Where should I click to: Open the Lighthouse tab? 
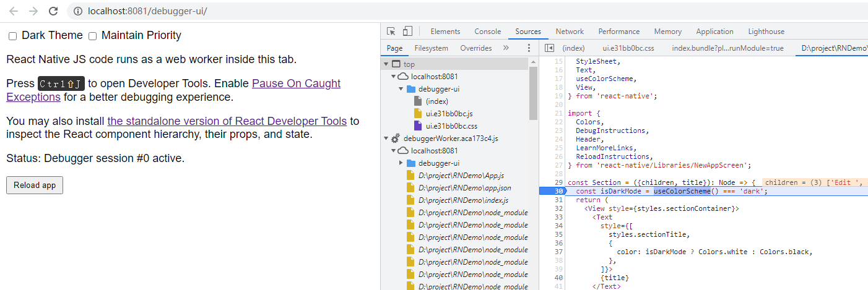766,32
